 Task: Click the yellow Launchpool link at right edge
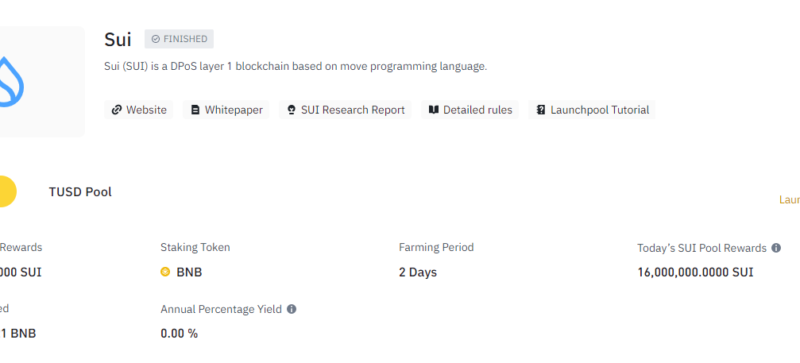pyautogui.click(x=789, y=200)
